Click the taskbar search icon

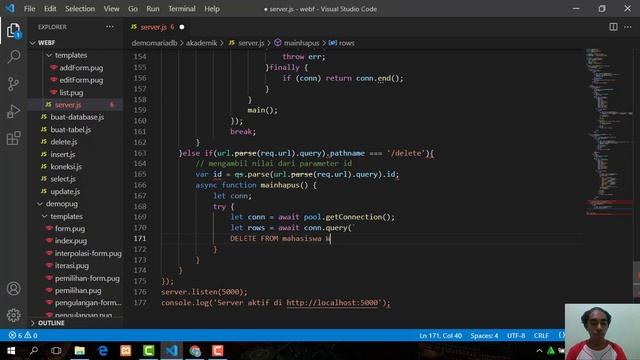click(x=34, y=351)
